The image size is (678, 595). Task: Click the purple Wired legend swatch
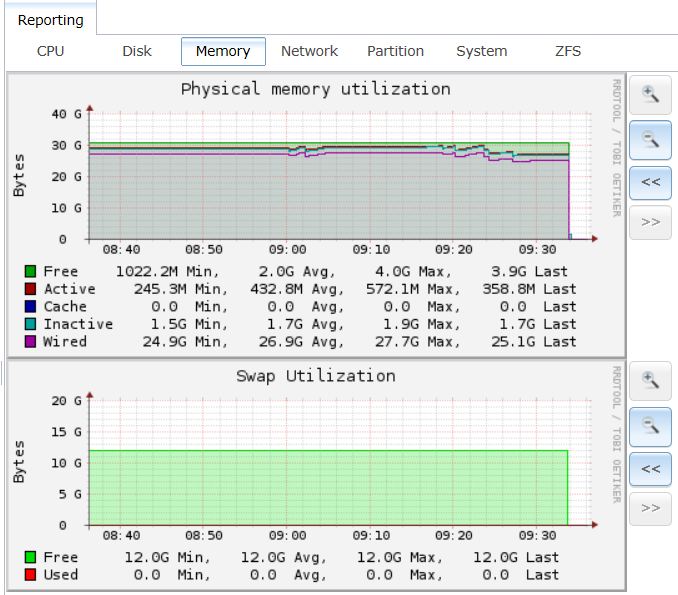[x=30, y=342]
